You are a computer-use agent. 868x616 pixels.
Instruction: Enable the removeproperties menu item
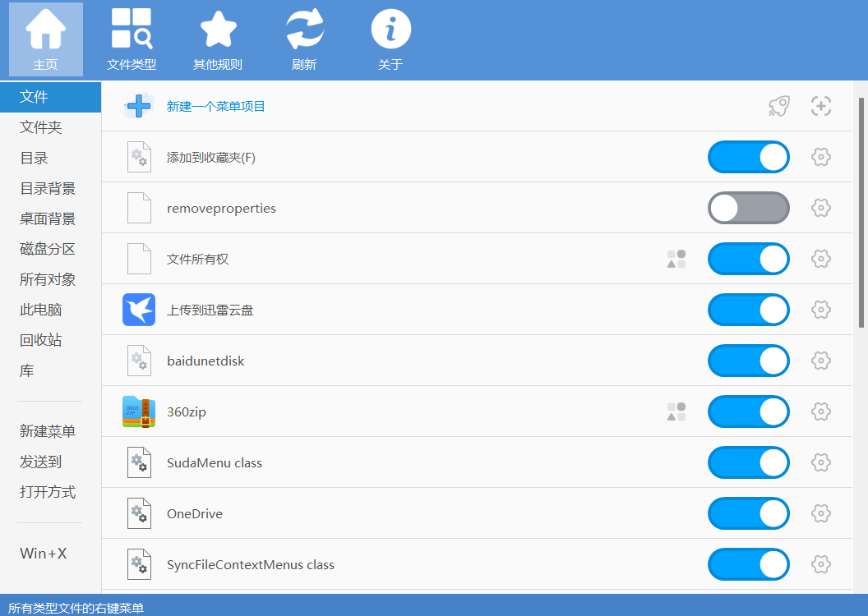[x=748, y=208]
